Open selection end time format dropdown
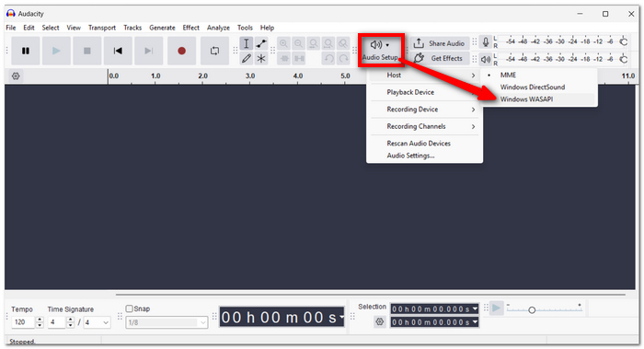This screenshot has width=644, height=349. click(476, 322)
